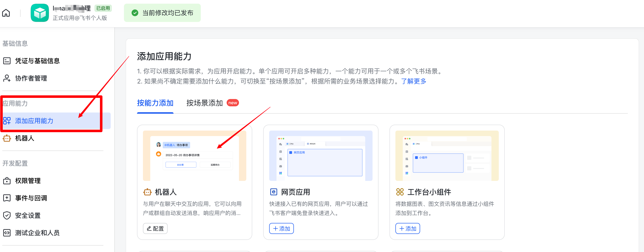Open 协作者管理 in sidebar
Image resolution: width=644 pixels, height=252 pixels.
[x=31, y=78]
